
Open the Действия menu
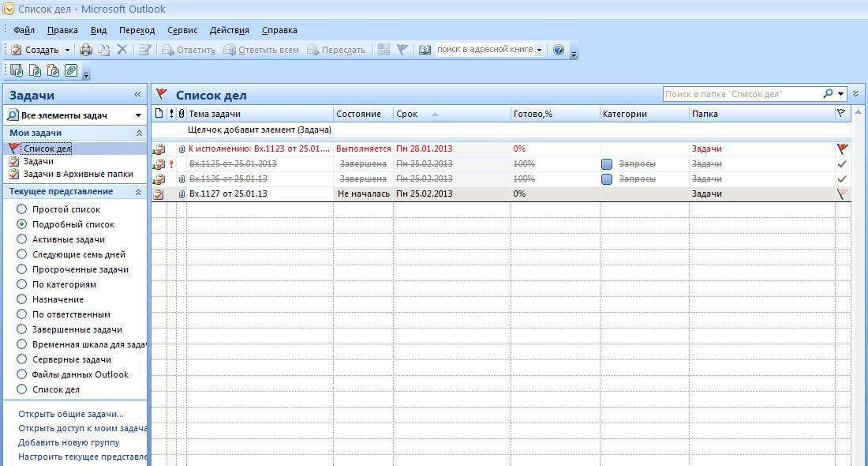tap(229, 30)
